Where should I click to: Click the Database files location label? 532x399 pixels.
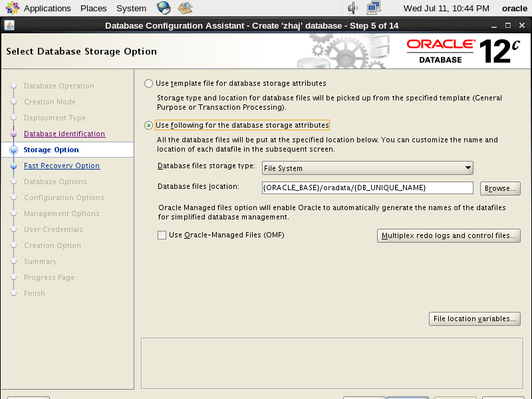198,186
